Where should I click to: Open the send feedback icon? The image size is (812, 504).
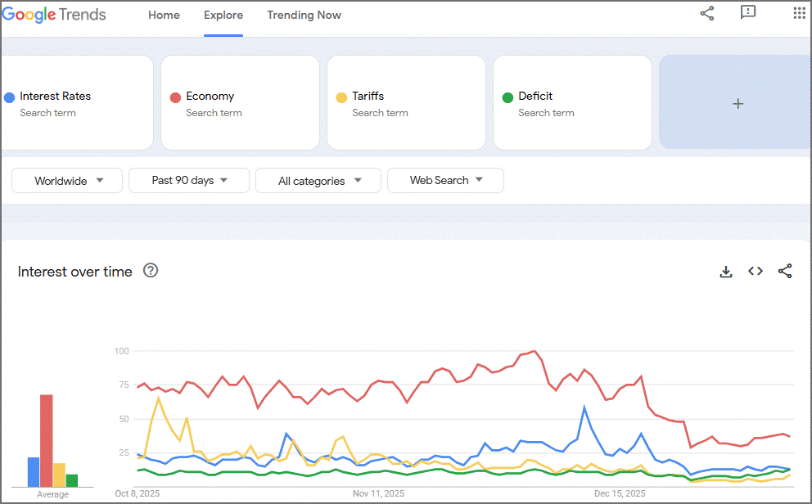pyautogui.click(x=748, y=12)
